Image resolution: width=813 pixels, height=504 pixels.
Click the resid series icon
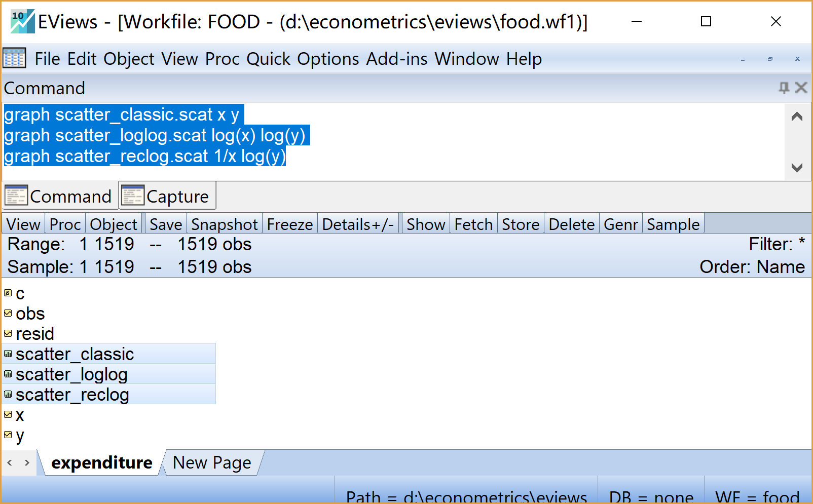pos(8,334)
